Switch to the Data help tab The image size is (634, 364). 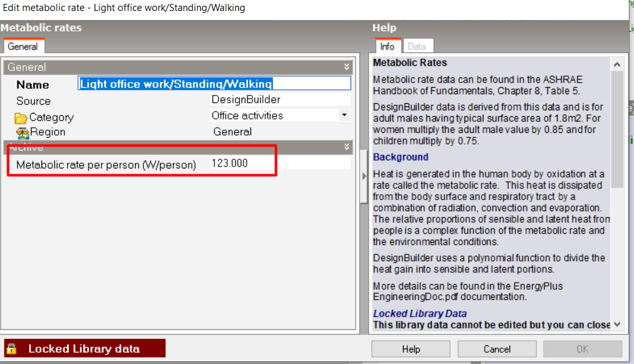pos(417,47)
